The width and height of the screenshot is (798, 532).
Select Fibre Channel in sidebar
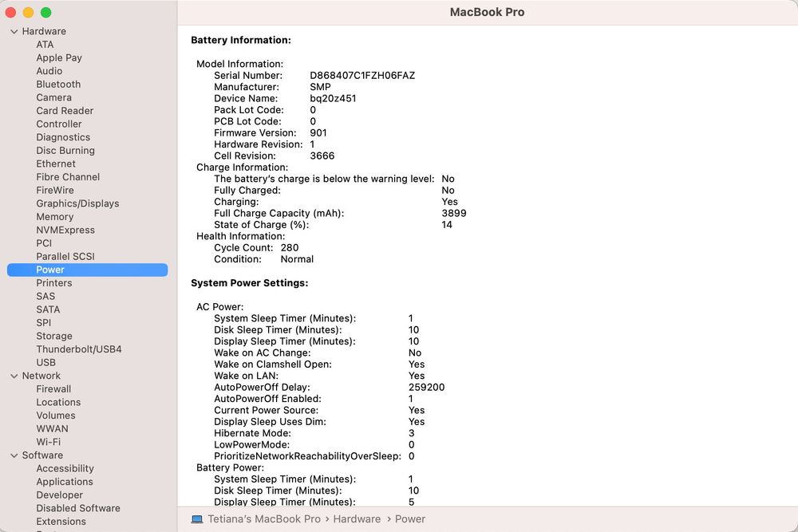68,177
